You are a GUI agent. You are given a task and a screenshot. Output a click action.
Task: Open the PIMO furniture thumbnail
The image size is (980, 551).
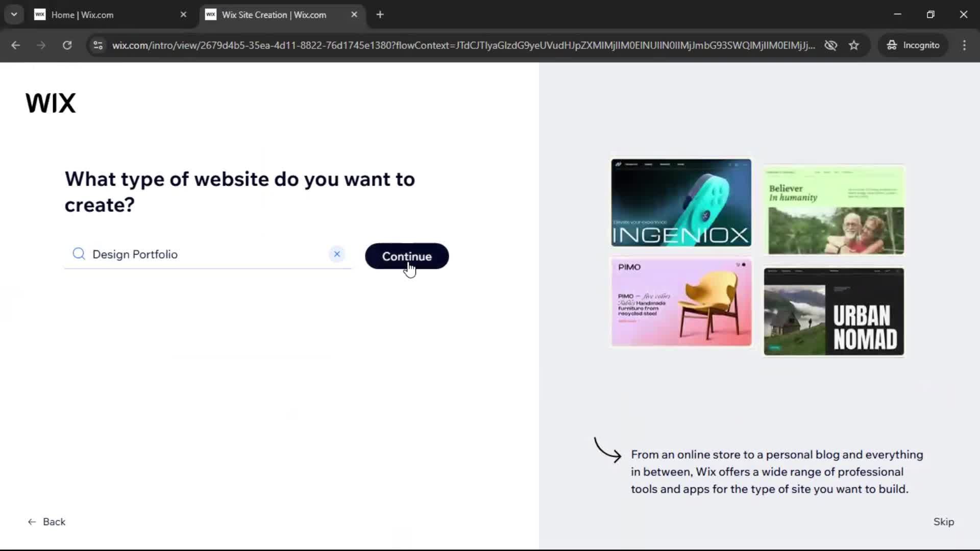(681, 302)
